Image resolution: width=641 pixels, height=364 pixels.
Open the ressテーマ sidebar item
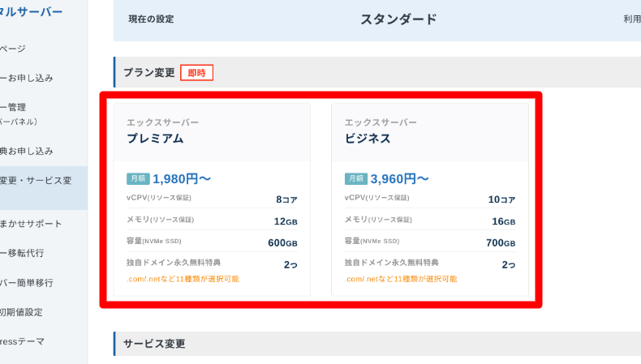(x=22, y=341)
